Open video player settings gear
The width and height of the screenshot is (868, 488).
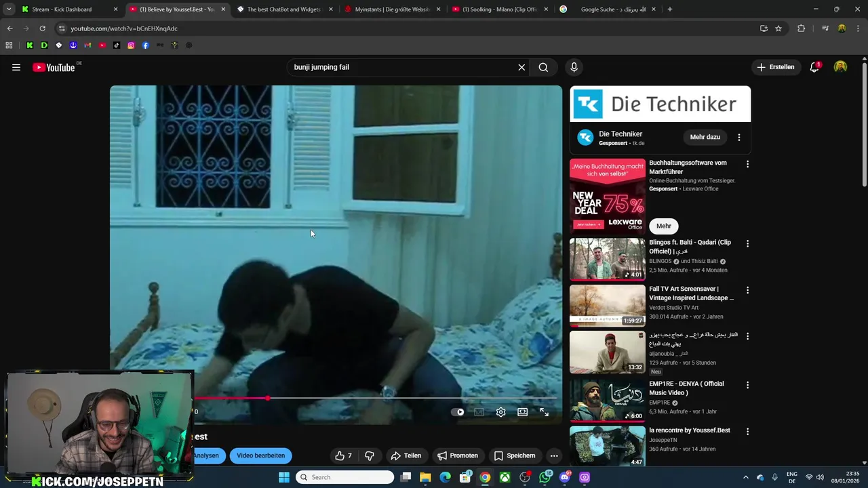coord(500,412)
